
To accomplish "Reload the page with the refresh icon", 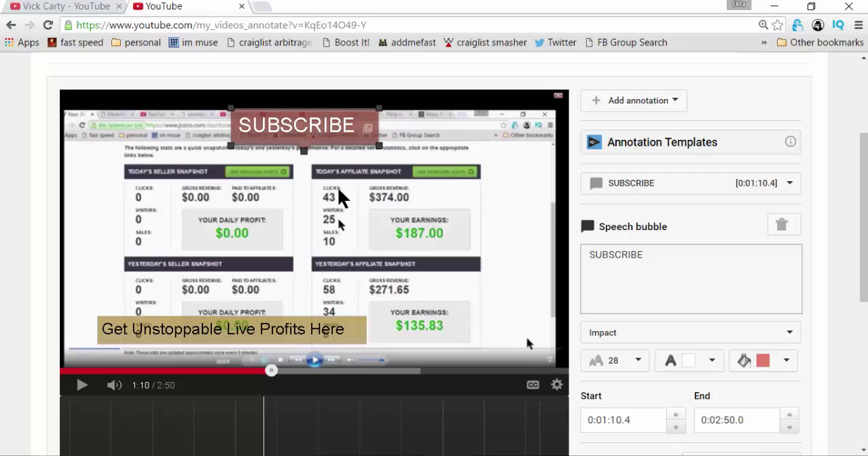I will tap(48, 25).
